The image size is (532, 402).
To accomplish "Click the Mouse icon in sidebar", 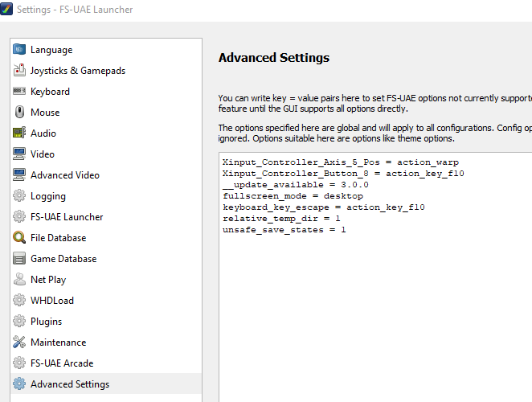I will 19,112.
